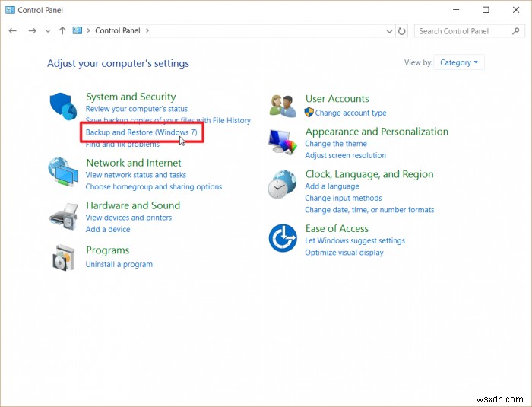Screen dimensions: 532x407
Task: Click the User Accounts people icon
Action: (283, 106)
